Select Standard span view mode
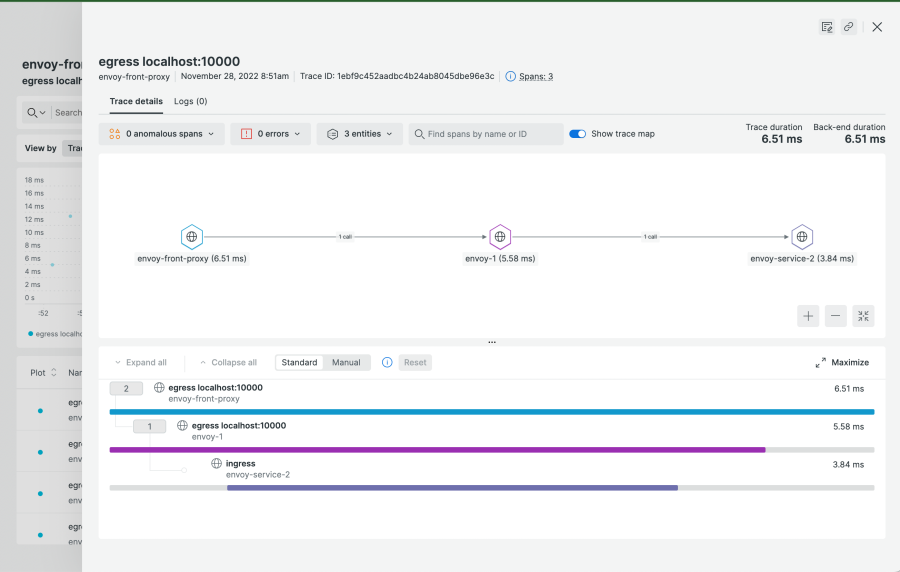The image size is (900, 572). pyautogui.click(x=299, y=363)
